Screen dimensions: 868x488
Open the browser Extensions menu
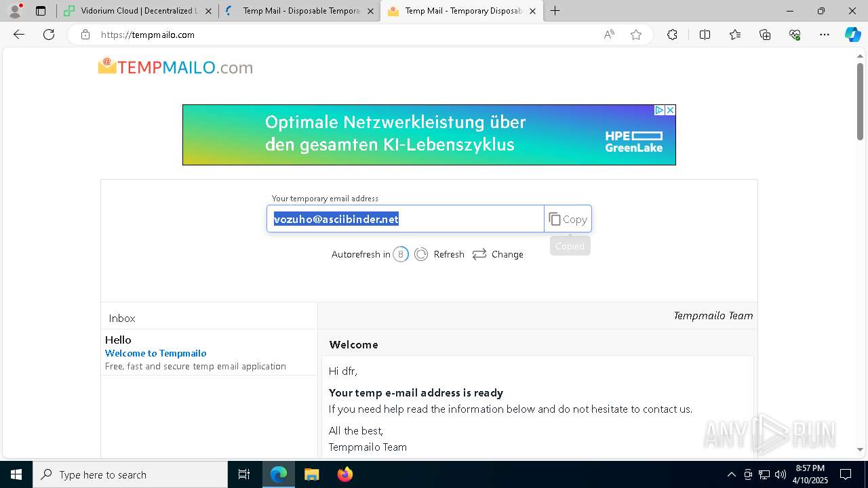coord(672,35)
